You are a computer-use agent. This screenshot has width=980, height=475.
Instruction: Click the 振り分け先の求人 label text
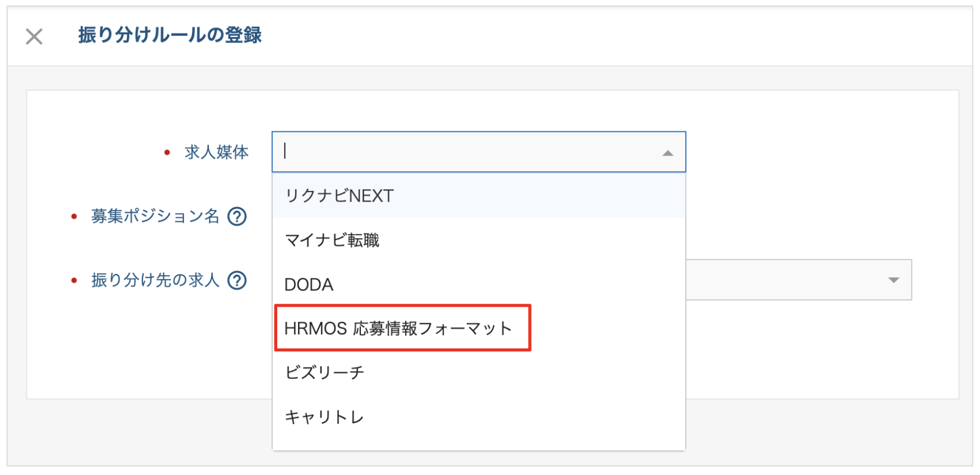(x=155, y=280)
